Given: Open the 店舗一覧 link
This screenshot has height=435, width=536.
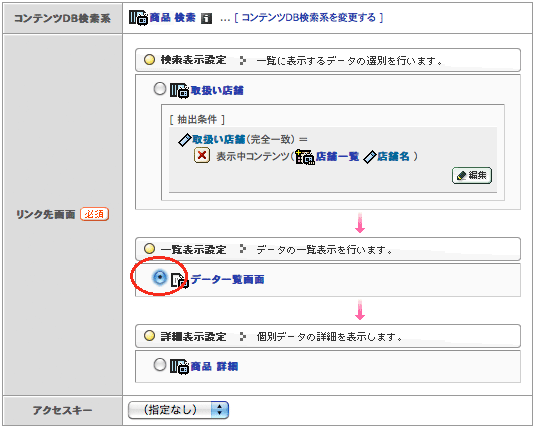Looking at the screenshot, I should (337, 157).
